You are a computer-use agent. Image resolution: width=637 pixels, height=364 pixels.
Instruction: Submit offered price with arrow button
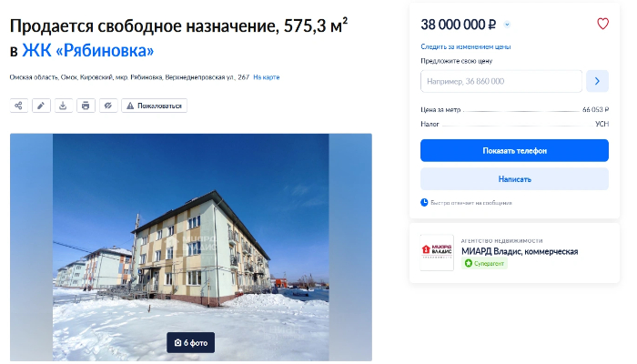click(x=597, y=81)
